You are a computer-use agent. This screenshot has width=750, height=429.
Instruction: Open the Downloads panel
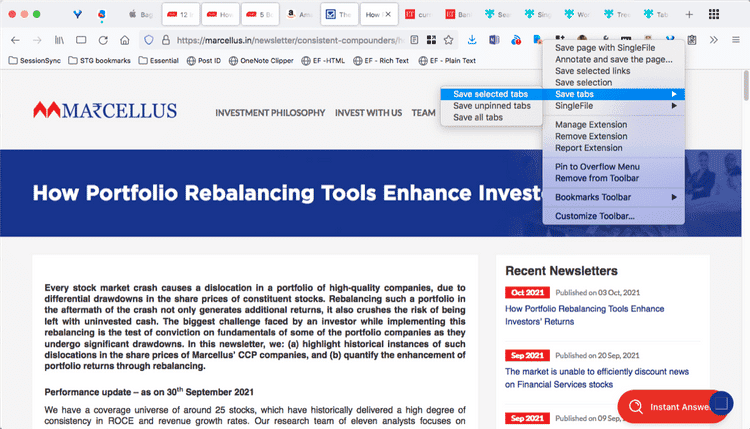pos(471,40)
